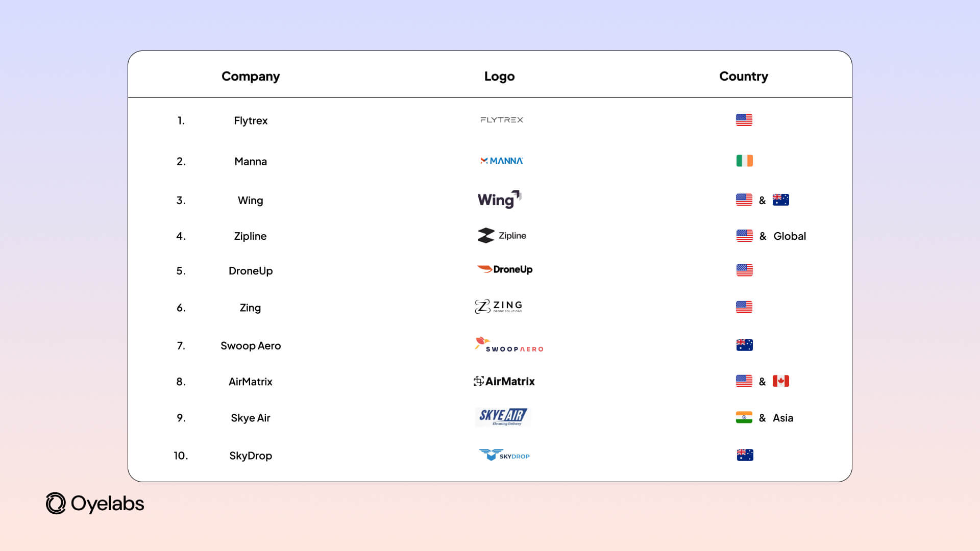Screen dimensions: 980x551
Task: Select the Zing company name
Action: point(250,308)
